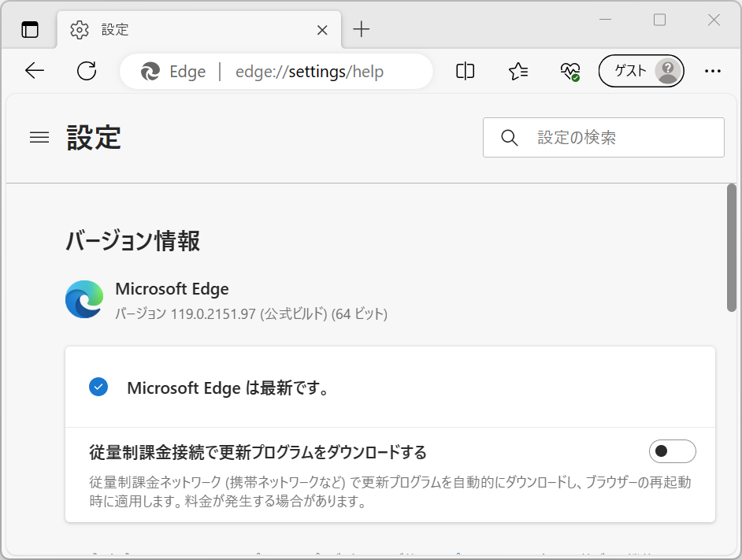Click the Microsoft Edge logo in version info

(x=84, y=299)
